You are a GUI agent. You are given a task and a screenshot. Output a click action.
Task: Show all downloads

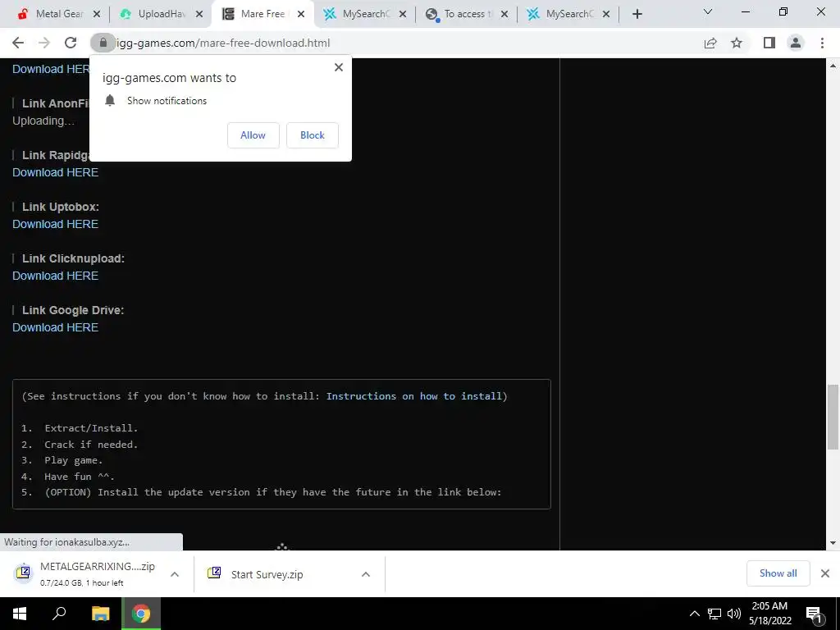pos(778,573)
